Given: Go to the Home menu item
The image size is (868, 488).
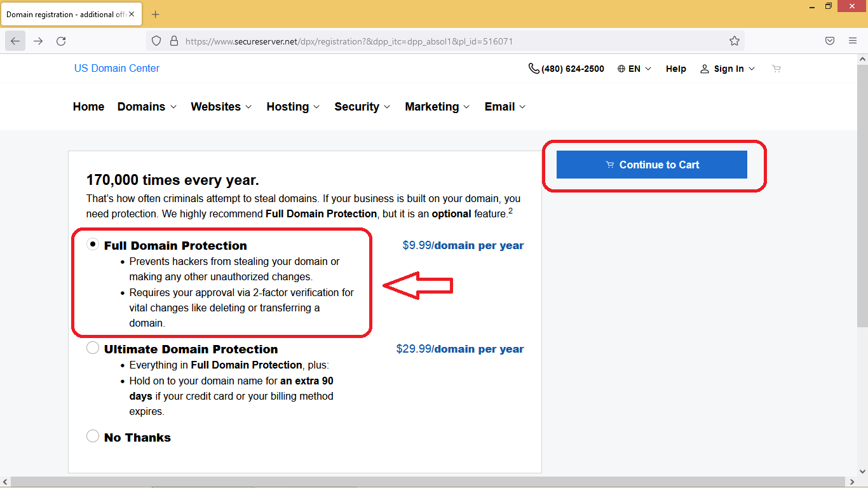Looking at the screenshot, I should [x=88, y=107].
